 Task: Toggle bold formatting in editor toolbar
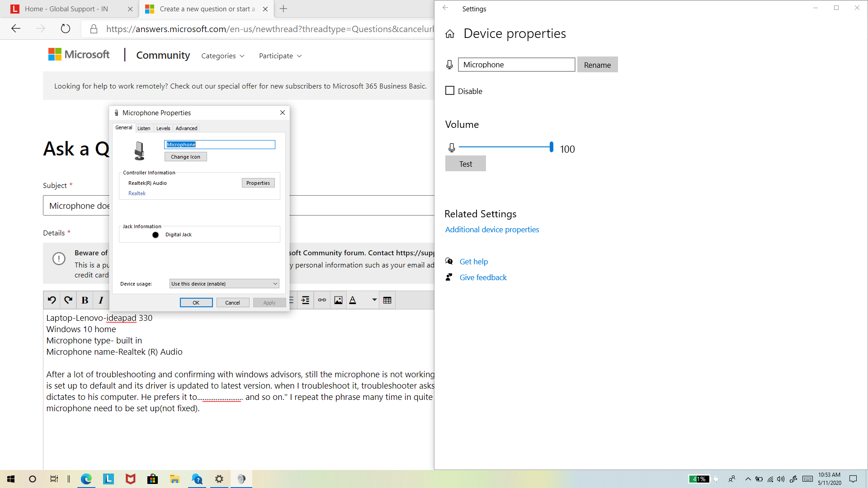[85, 300]
